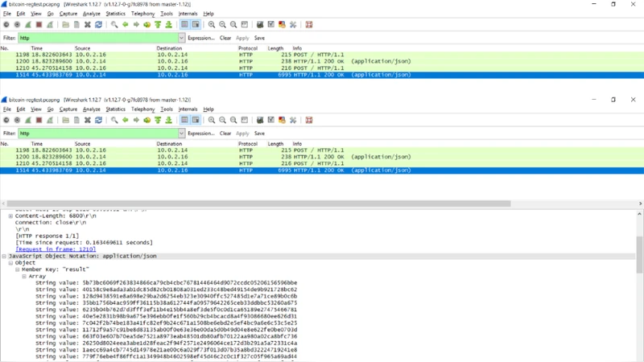
Task: Collapse the JavaScript Object Notation tree node
Action: click(5, 256)
